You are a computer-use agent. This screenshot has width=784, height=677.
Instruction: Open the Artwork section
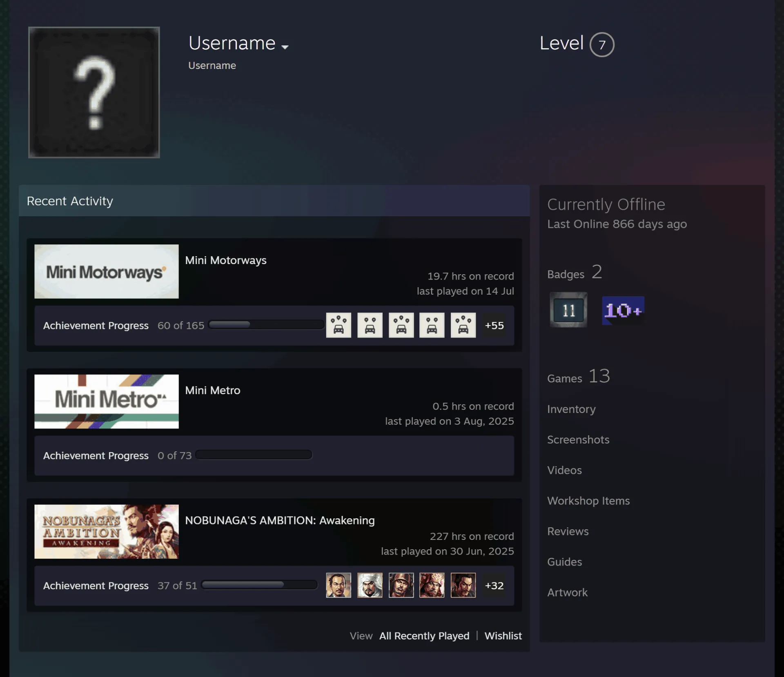click(567, 593)
